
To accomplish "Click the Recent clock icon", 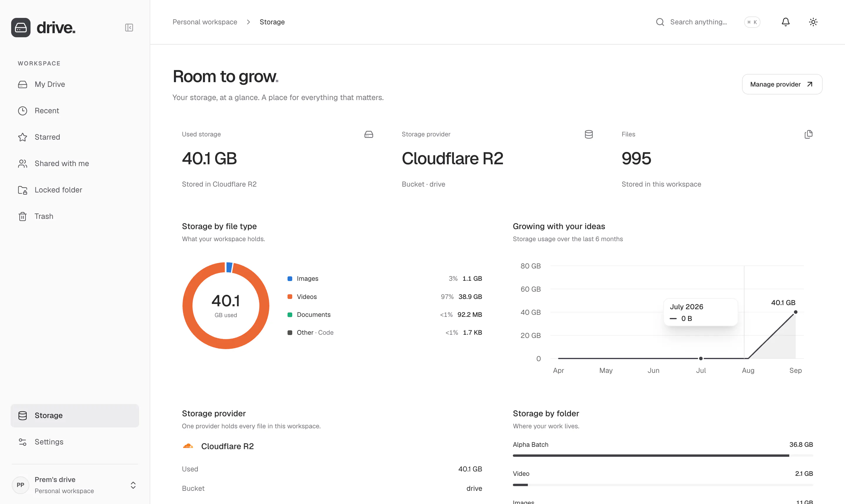I will point(22,111).
